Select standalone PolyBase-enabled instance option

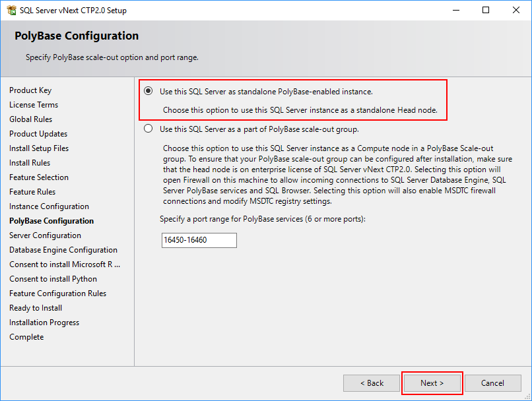(149, 90)
